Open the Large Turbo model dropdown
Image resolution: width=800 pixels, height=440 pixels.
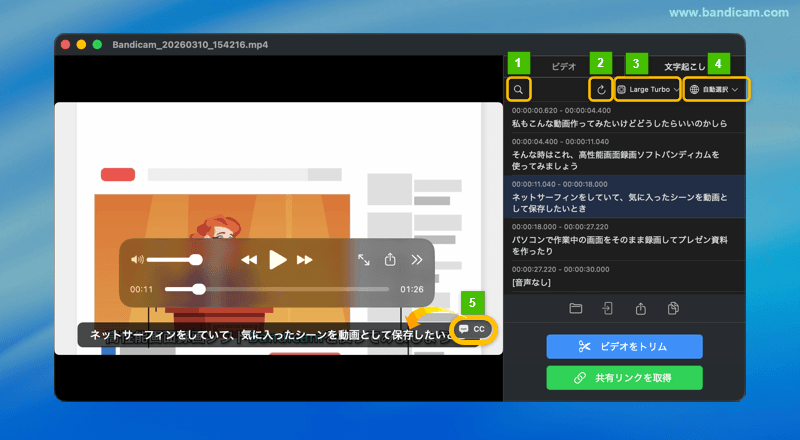pos(648,89)
